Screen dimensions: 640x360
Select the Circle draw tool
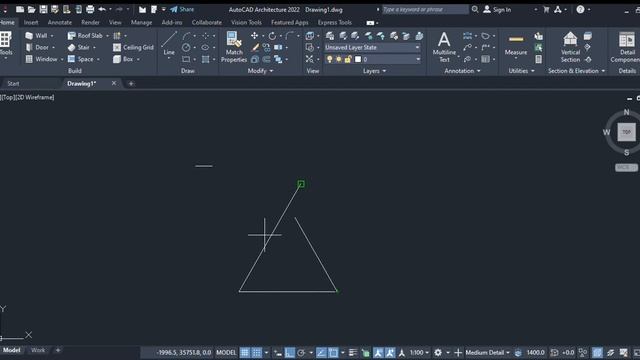(186, 47)
